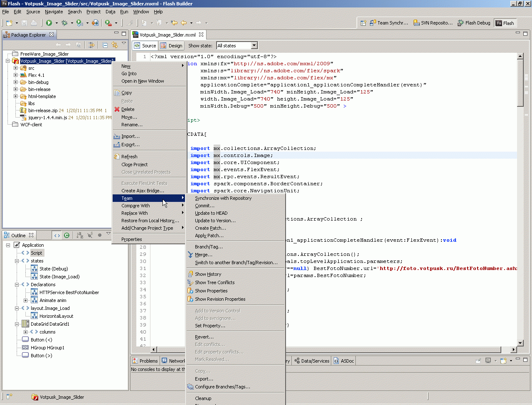
Task: Toggle the MXML view button in Outline
Action: tap(57, 235)
